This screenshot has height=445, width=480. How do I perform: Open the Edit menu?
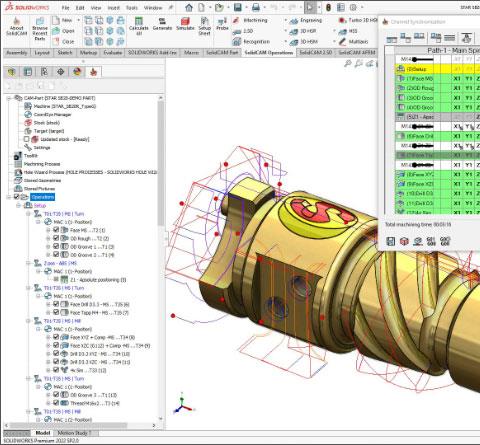click(80, 8)
